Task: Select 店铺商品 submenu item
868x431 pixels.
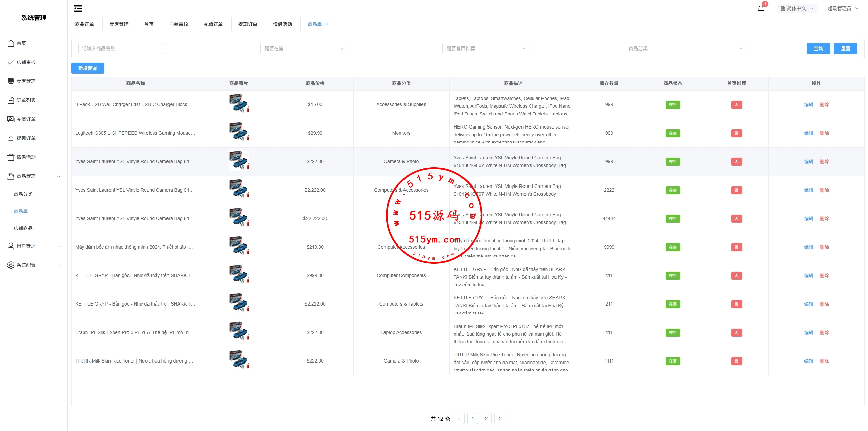Action: (23, 228)
